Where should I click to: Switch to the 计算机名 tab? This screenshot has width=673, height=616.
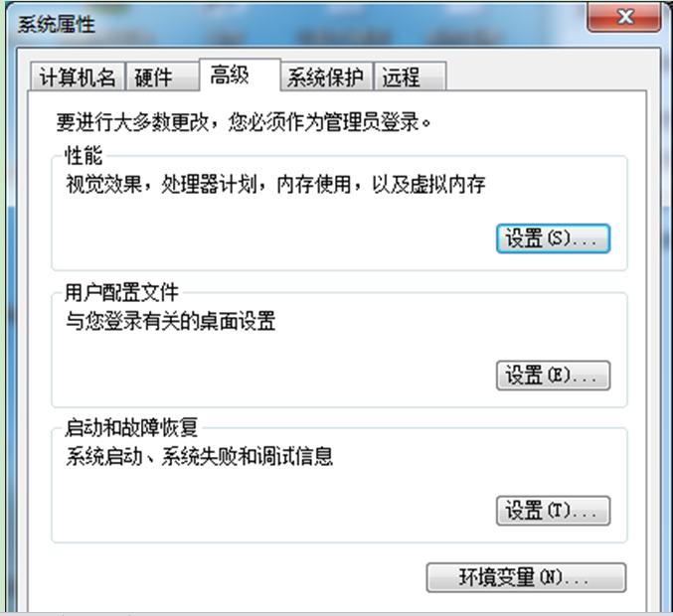78,77
